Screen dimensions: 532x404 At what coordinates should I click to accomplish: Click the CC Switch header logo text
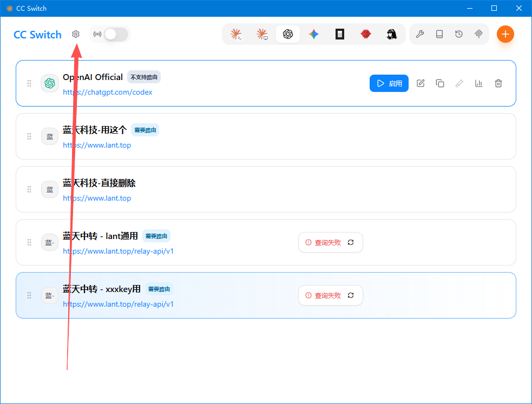click(x=37, y=35)
